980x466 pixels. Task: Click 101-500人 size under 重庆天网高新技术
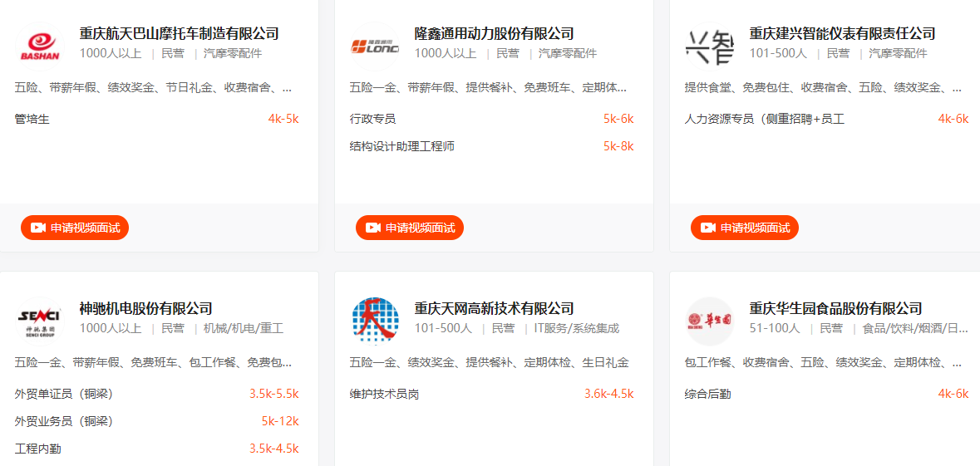(443, 328)
